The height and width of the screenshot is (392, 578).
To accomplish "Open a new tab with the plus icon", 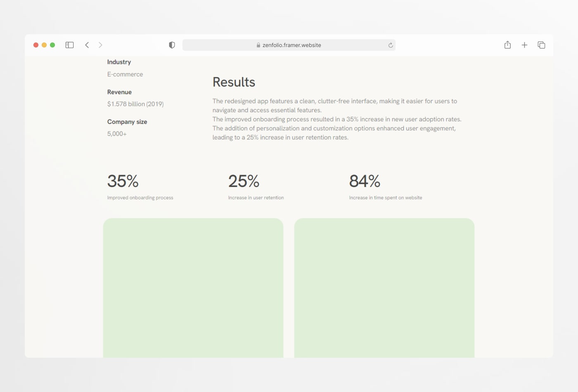I will (524, 45).
